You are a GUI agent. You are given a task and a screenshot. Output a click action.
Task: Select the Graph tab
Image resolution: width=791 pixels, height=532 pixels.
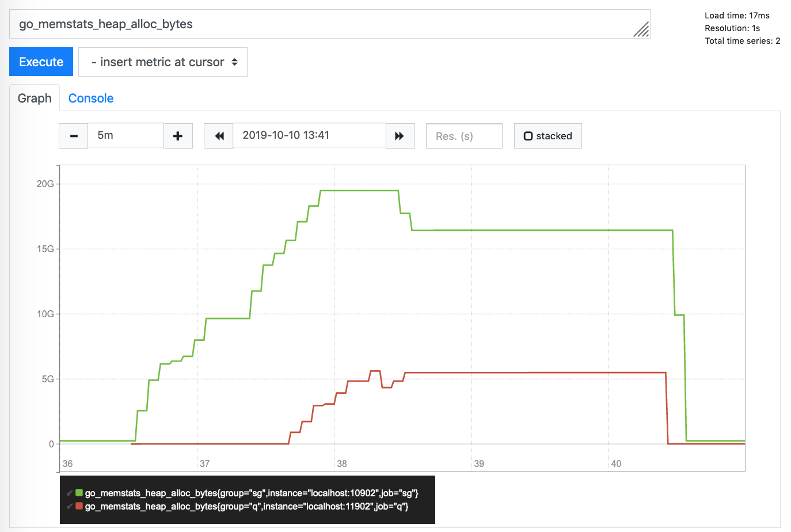34,98
